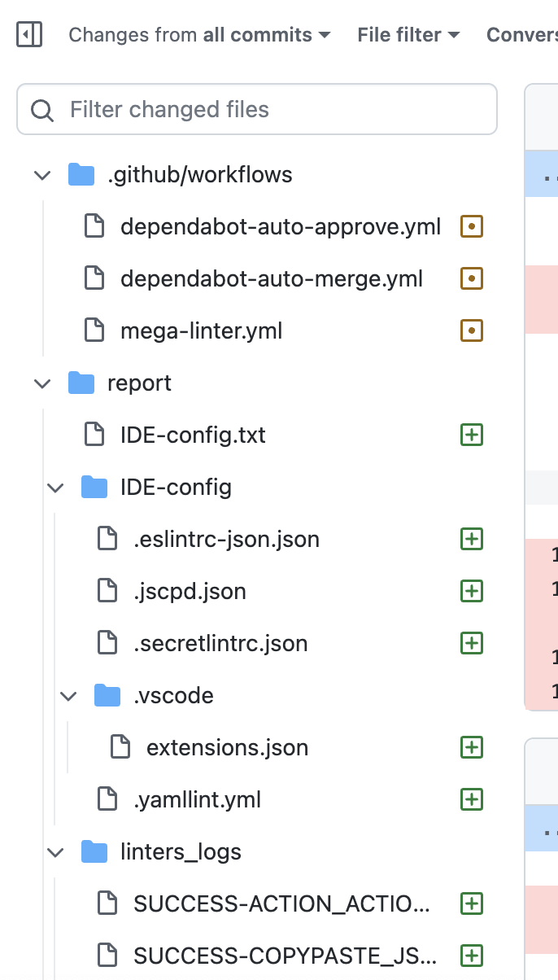The height and width of the screenshot is (980, 558).
Task: Click inside the Filter changed files field
Action: [x=244, y=109]
